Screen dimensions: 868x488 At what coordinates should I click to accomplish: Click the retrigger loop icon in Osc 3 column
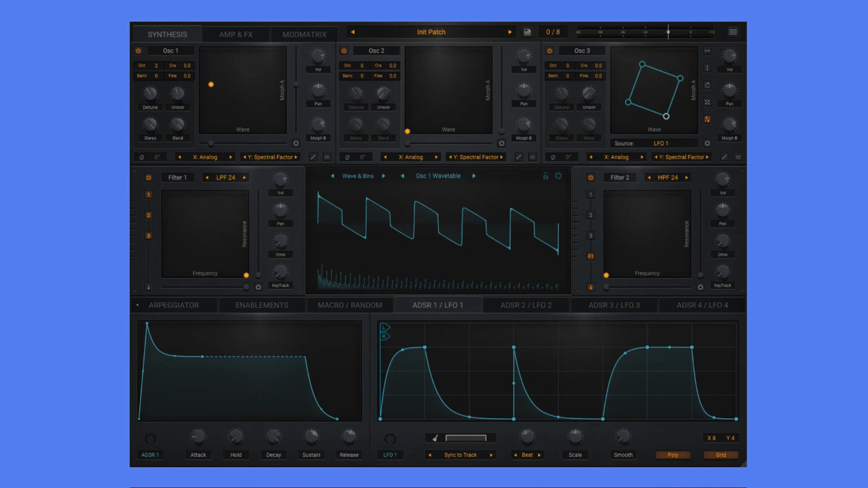(707, 85)
